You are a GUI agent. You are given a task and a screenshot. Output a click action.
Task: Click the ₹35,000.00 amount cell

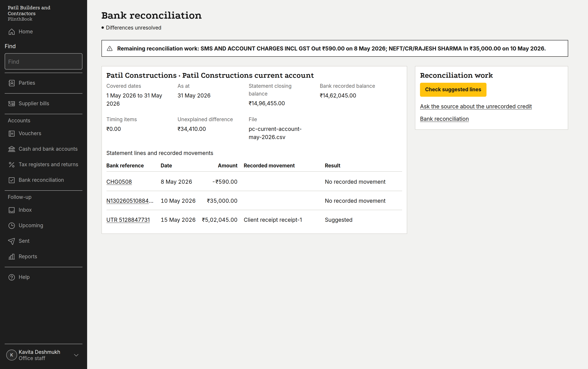222,201
